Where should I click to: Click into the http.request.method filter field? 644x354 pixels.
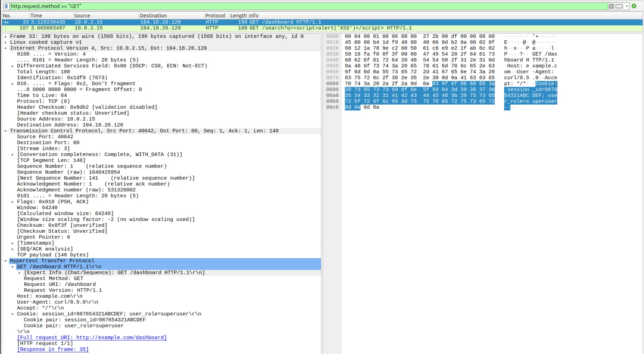[282, 6]
